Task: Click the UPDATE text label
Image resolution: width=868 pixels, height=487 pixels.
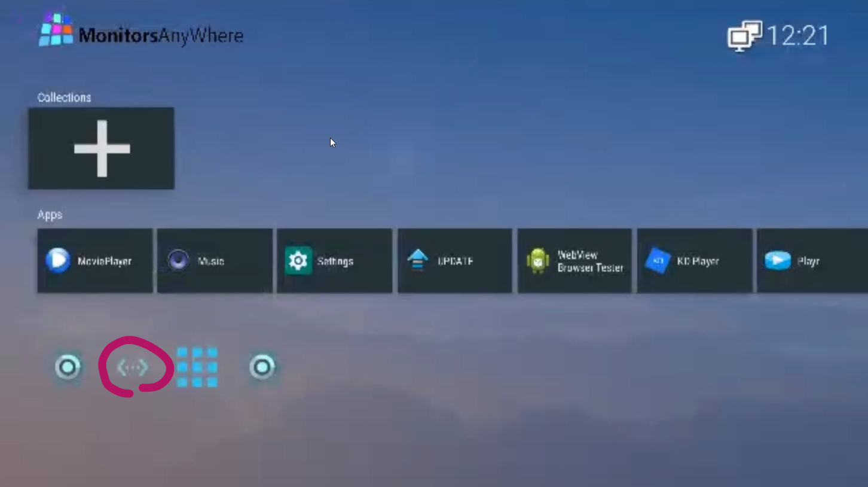Action: 456,261
